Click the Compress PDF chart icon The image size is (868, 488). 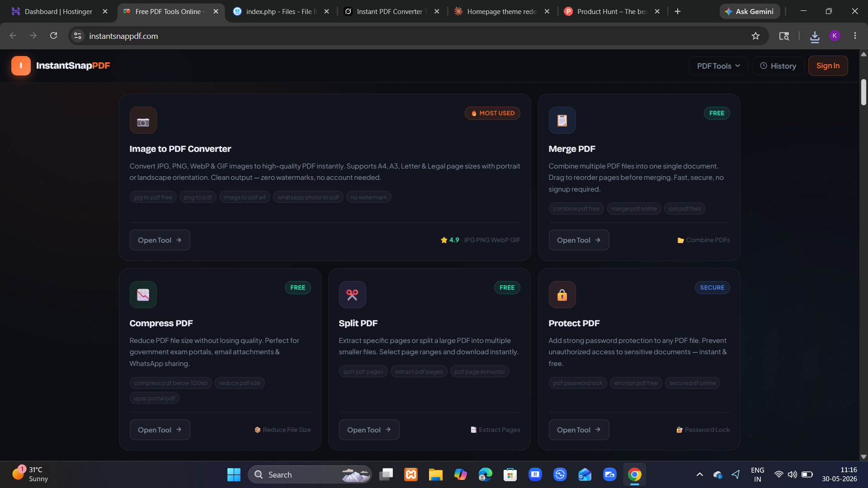point(143,295)
